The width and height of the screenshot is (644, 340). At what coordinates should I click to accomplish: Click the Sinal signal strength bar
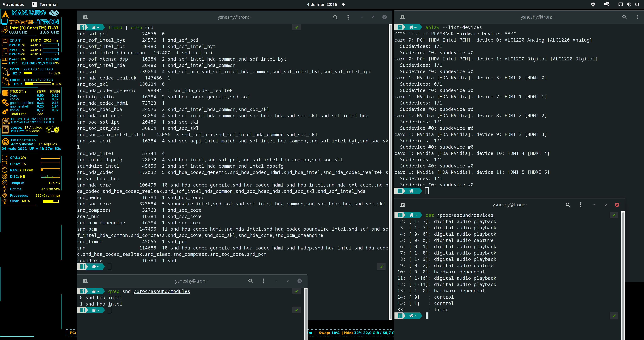click(x=50, y=201)
